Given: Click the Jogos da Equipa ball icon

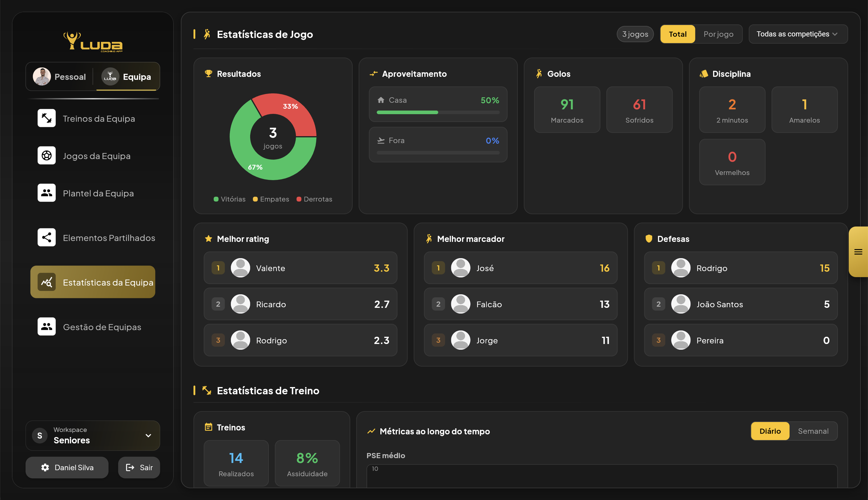Looking at the screenshot, I should pyautogui.click(x=46, y=155).
